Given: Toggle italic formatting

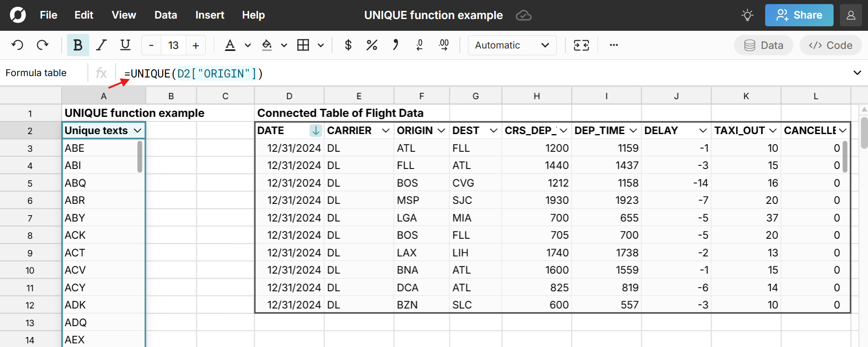Looking at the screenshot, I should pos(101,45).
